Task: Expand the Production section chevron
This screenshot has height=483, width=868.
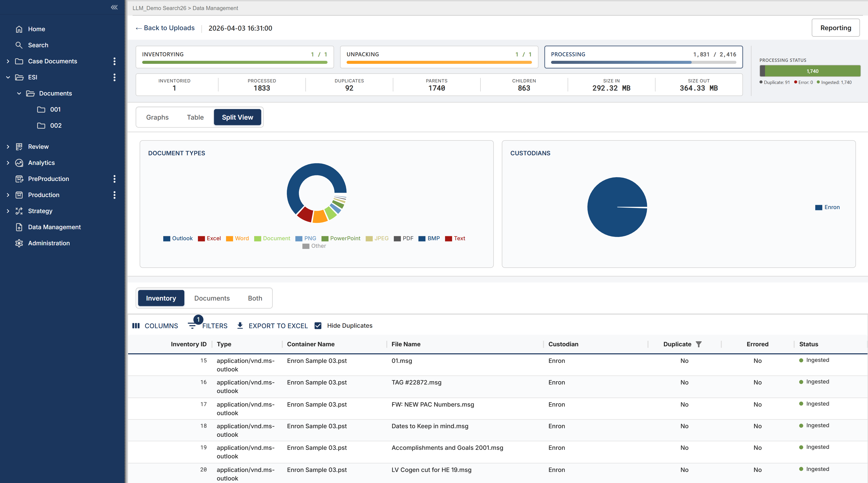Action: [x=8, y=195]
